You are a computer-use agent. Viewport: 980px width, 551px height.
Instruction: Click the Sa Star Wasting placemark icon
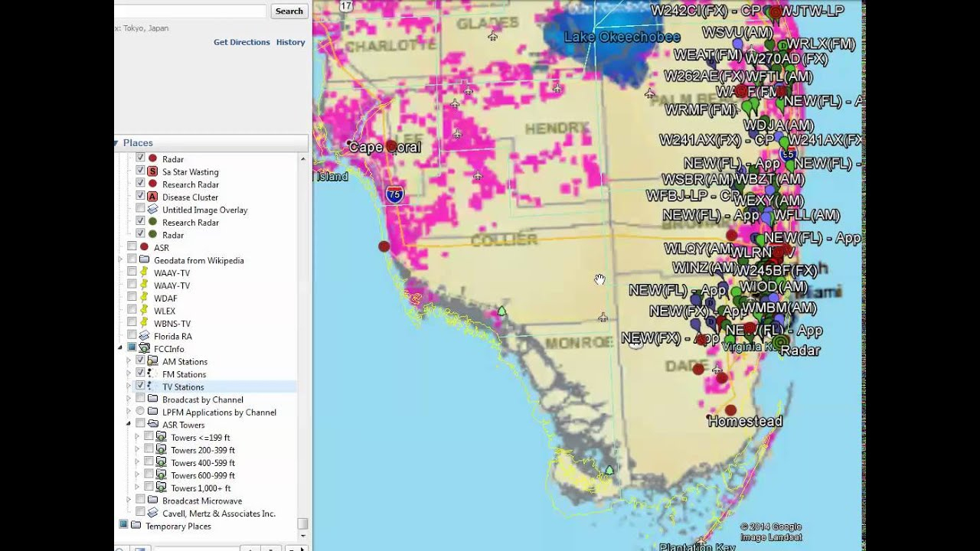(x=152, y=171)
